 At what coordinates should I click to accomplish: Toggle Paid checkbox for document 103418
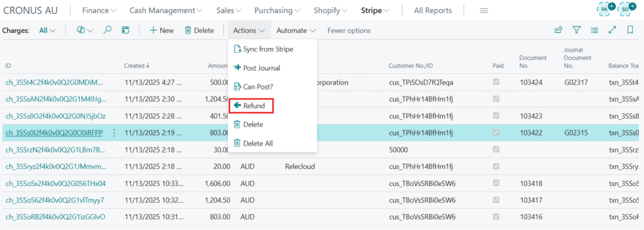(x=496, y=183)
